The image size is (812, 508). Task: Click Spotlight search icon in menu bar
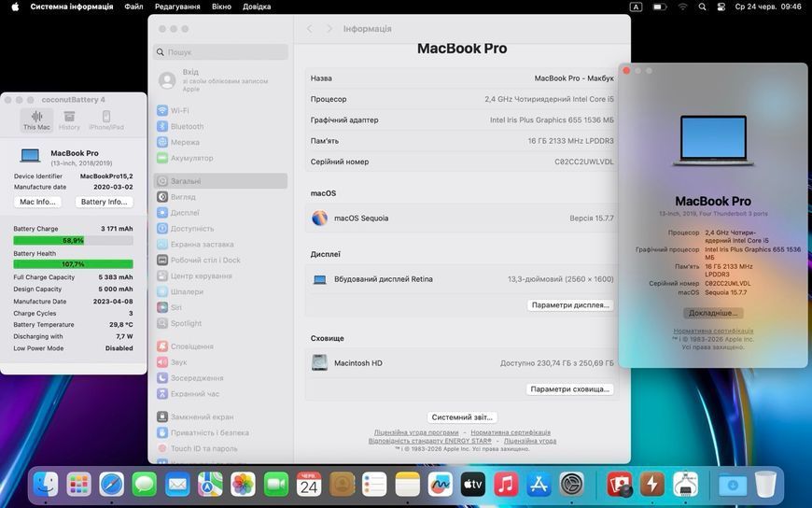pos(702,7)
